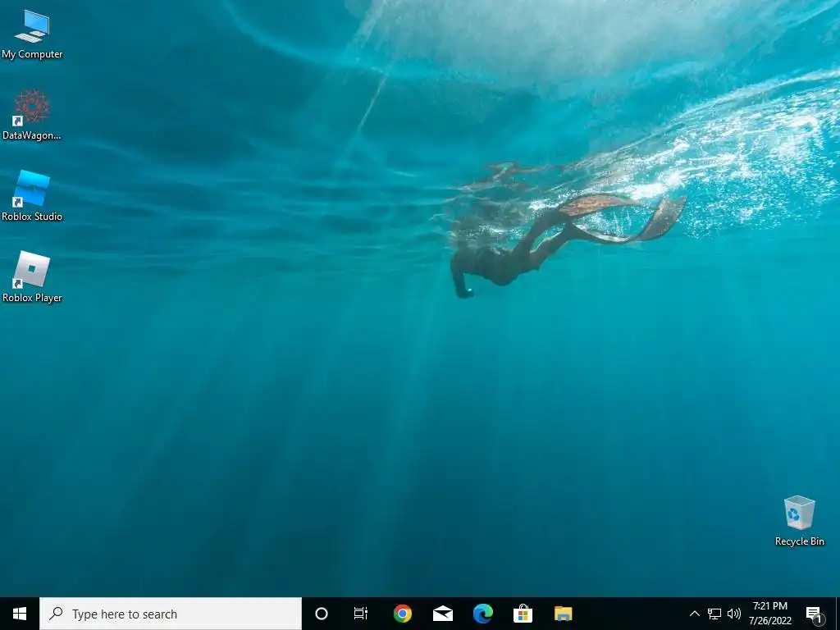Open the Mail app from taskbar
Viewport: 840px width, 630px height.
(x=442, y=614)
